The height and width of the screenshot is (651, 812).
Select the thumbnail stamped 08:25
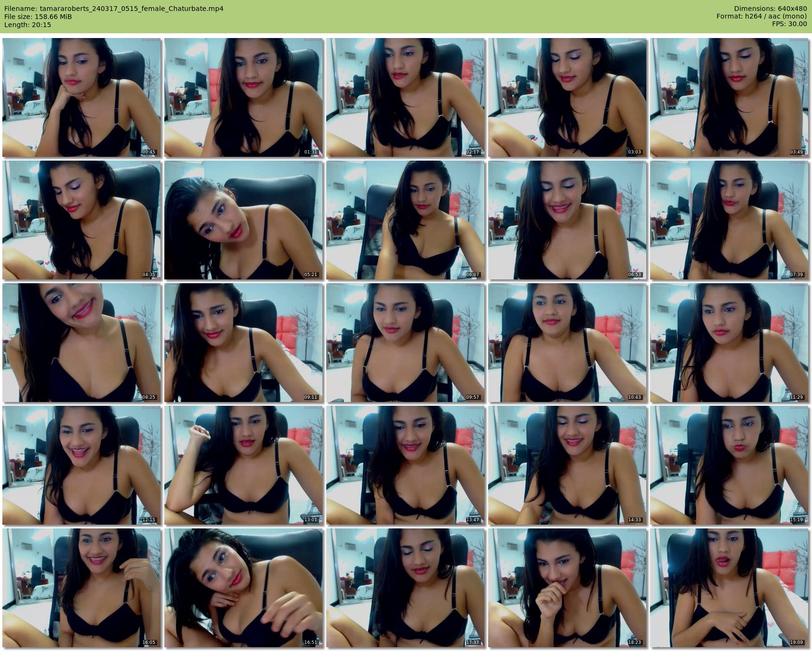click(x=82, y=343)
